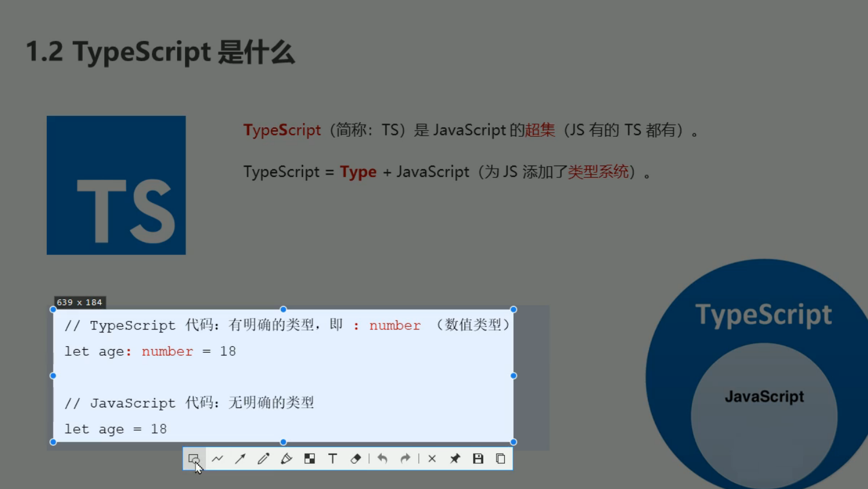Click the code line "let age: number = 18"
Viewport: 868px width, 489px height.
150,352
